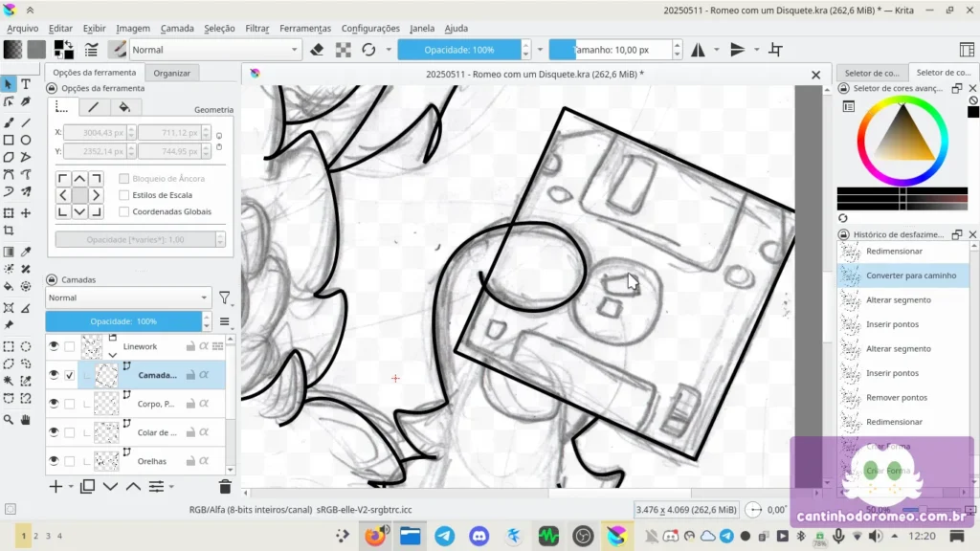Open the brush editor settings icon
The height and width of the screenshot is (551, 980).
(x=91, y=50)
